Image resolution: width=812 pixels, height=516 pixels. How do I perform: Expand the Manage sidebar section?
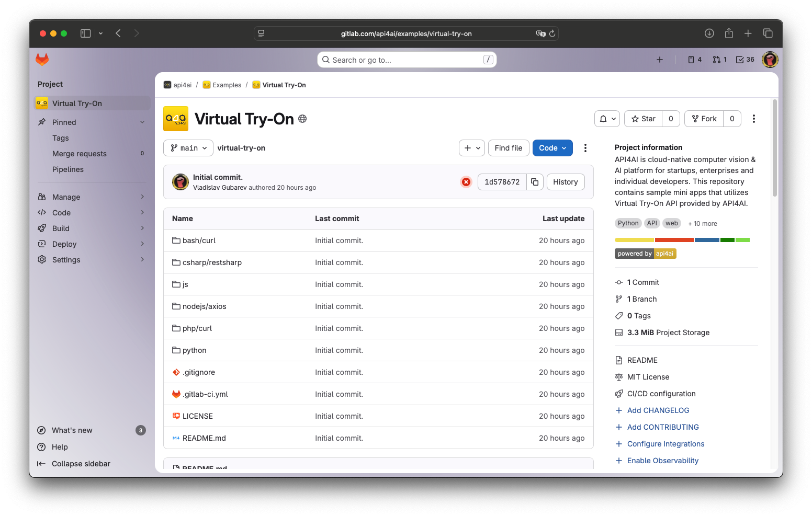92,197
